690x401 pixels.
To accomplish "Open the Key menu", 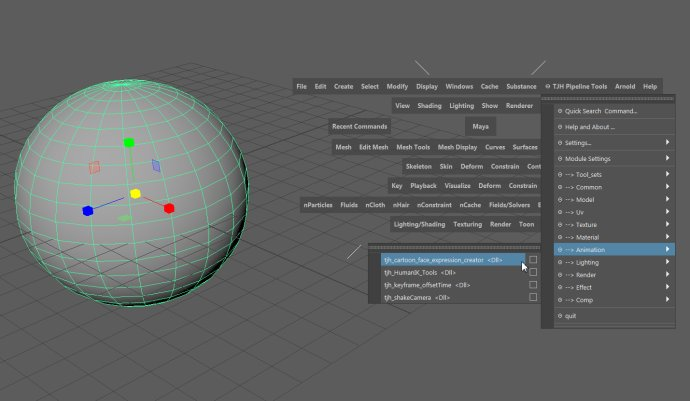I will click(396, 186).
